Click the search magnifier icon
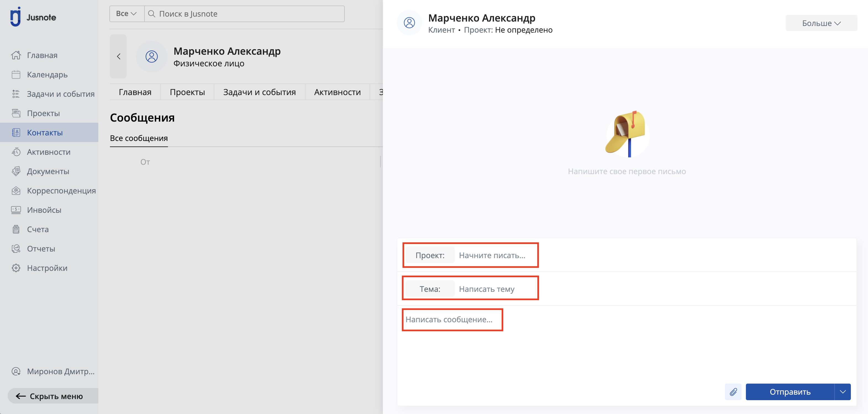Viewport: 868px width, 414px height. coord(152,14)
